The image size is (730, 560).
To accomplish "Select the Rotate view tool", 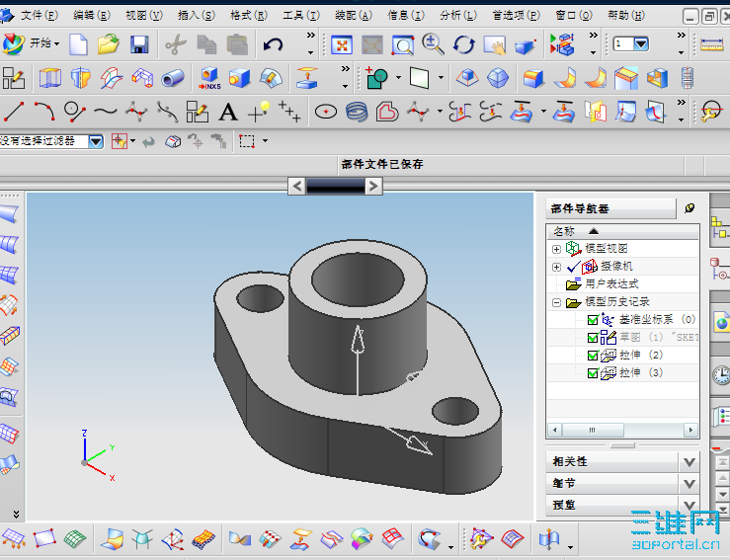I will [463, 45].
